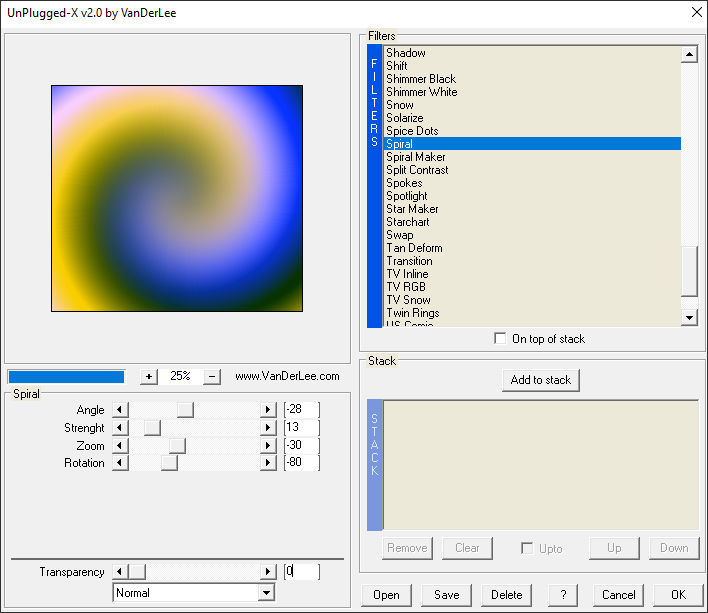The height and width of the screenshot is (613, 708).
Task: Click the filter list scroll up arrow
Action: tap(689, 55)
